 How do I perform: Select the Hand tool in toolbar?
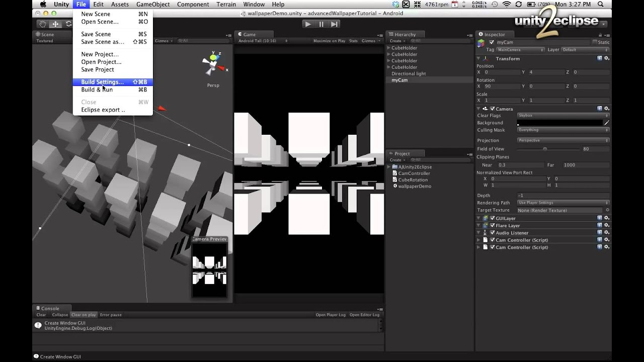43,24
